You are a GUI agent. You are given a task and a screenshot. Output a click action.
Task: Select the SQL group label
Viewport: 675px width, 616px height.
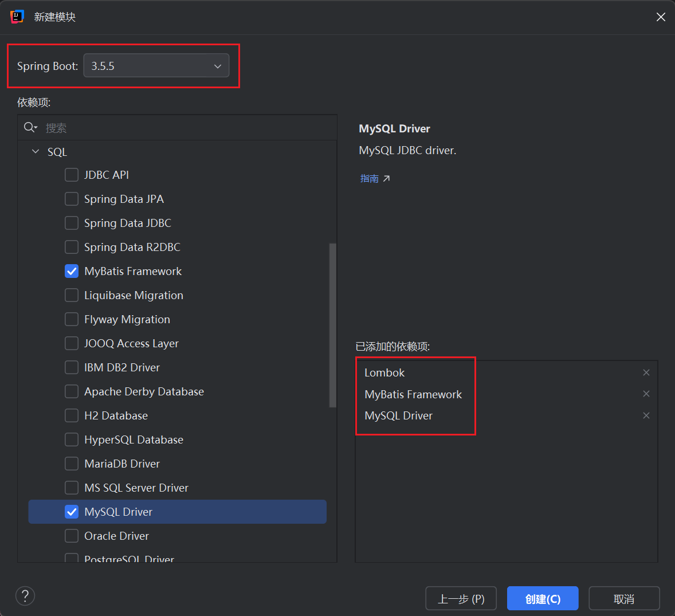57,152
